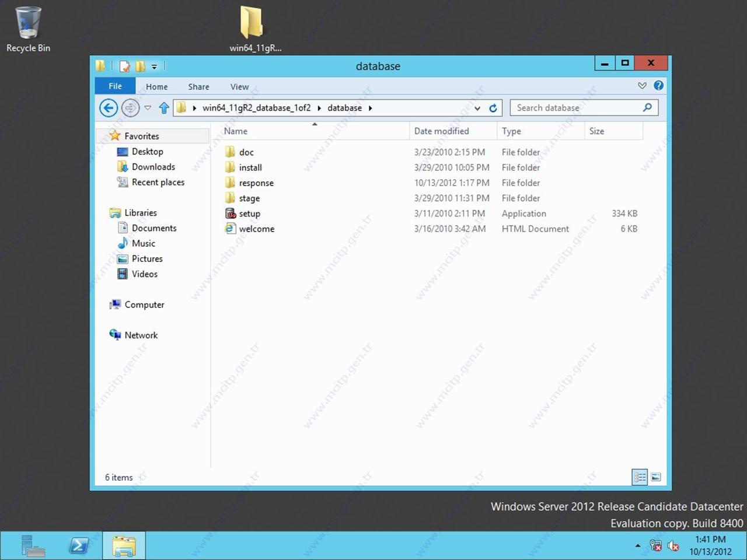Click the File Explorer taskbar button
This screenshot has width=747, height=560.
[124, 546]
